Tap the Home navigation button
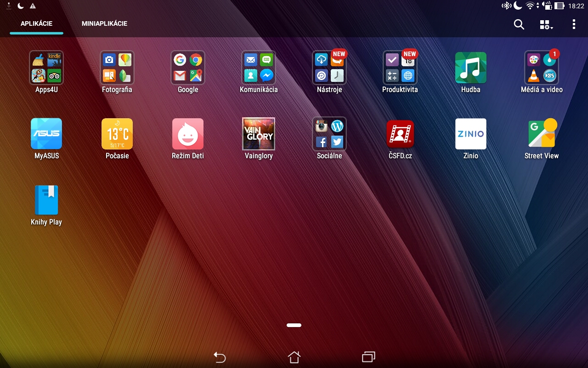 pos(294,357)
